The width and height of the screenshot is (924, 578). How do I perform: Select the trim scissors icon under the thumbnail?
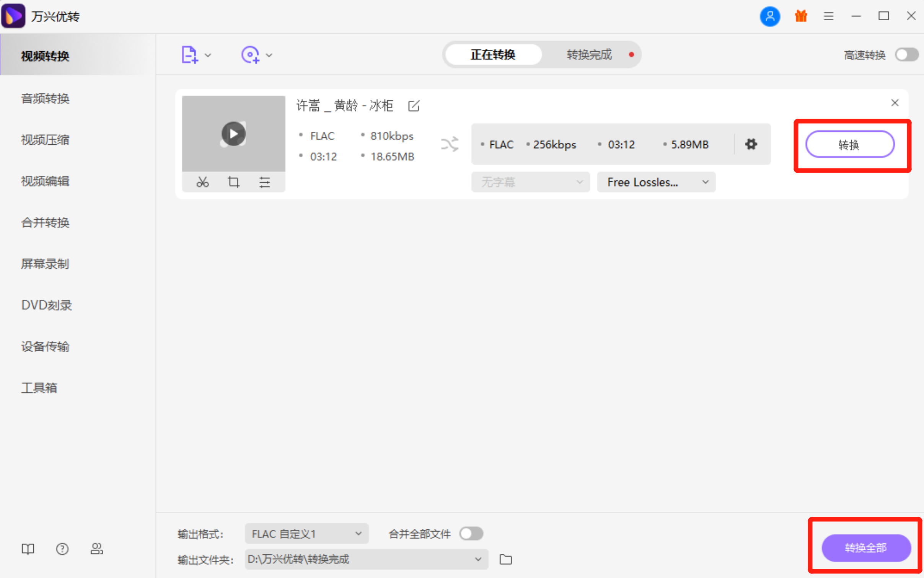[x=203, y=182]
